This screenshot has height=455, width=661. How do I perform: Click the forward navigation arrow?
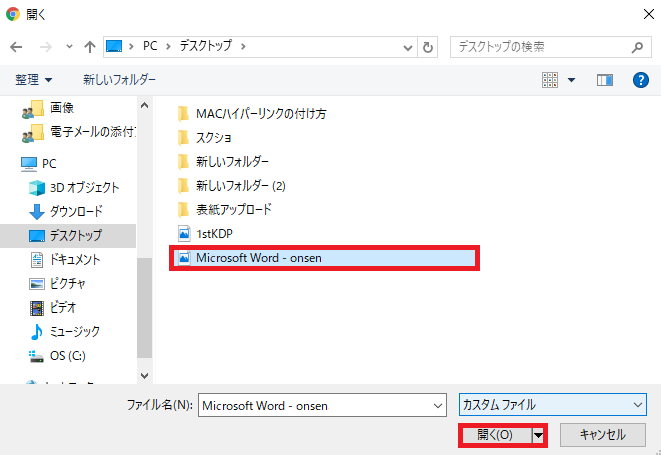coord(46,47)
